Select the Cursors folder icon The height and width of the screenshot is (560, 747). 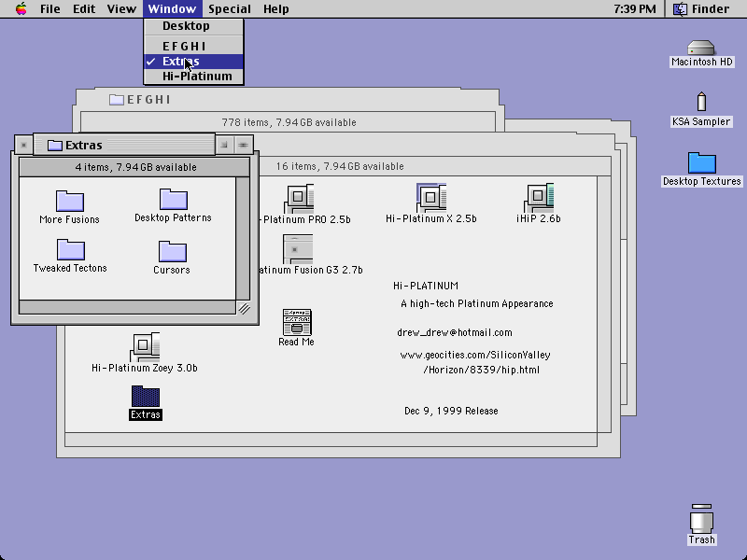(172, 251)
